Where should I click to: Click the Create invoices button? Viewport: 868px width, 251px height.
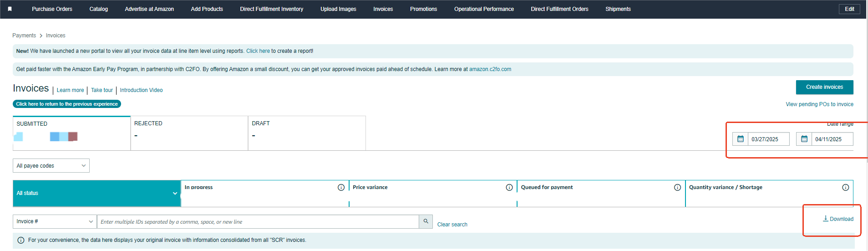pyautogui.click(x=824, y=87)
